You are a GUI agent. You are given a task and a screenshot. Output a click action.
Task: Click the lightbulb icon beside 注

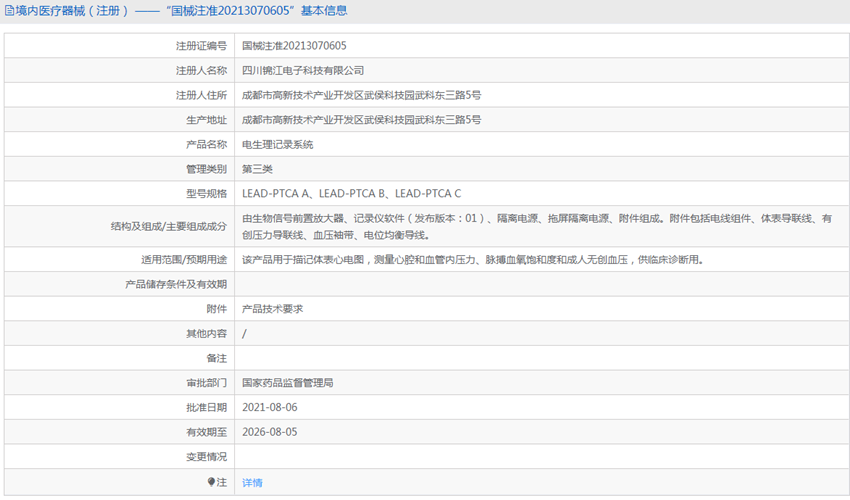(x=211, y=482)
